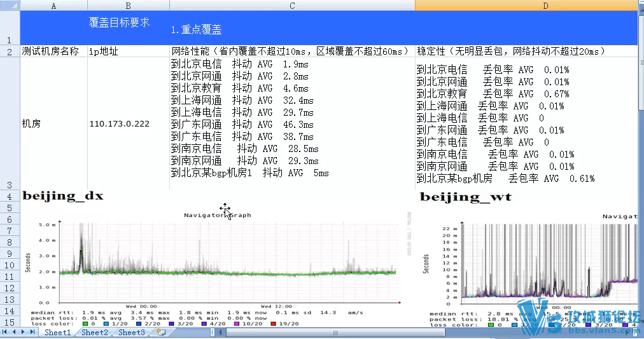Image resolution: width=644 pixels, height=339 pixels.
Task: Select row 10 header
Action: coord(10,265)
